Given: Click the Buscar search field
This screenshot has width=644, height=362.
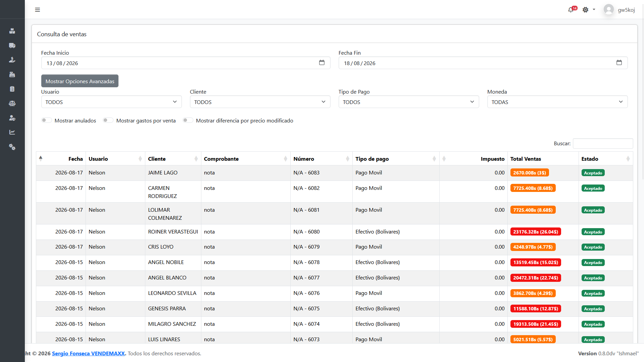Looking at the screenshot, I should pyautogui.click(x=603, y=143).
